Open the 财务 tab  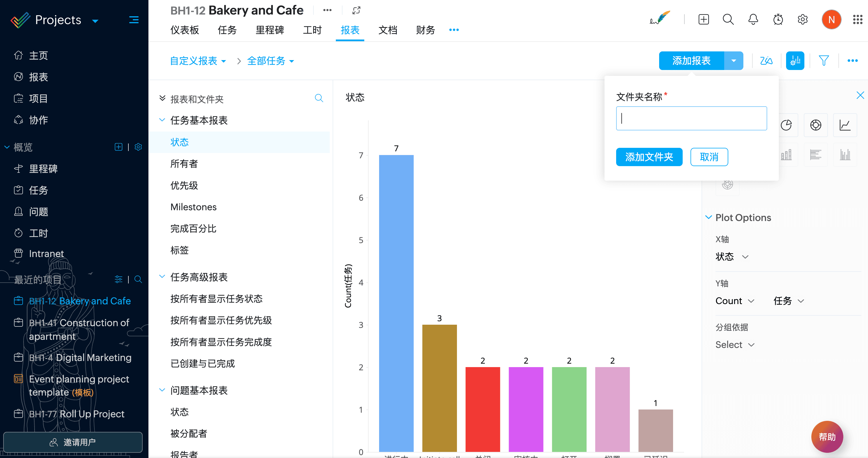(425, 30)
